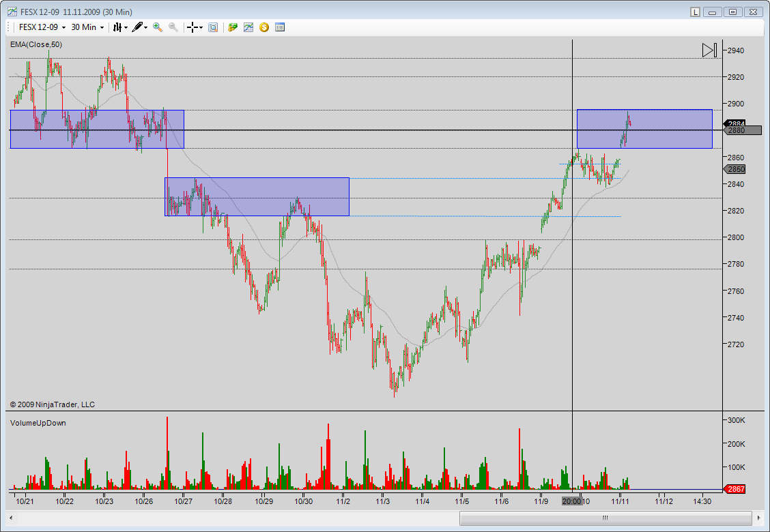Minimize the FESX chart window

713,12
